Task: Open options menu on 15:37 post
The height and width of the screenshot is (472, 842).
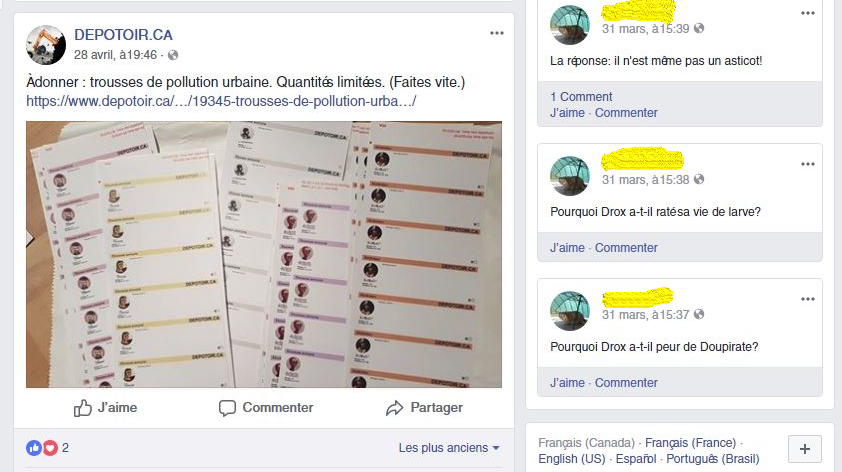Action: (808, 299)
